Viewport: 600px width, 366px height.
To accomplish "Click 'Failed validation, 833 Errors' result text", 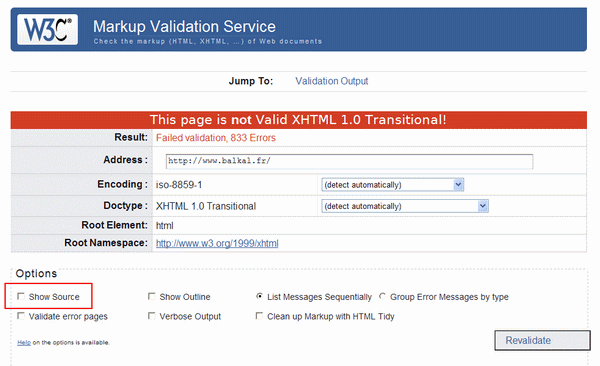I will (x=216, y=138).
